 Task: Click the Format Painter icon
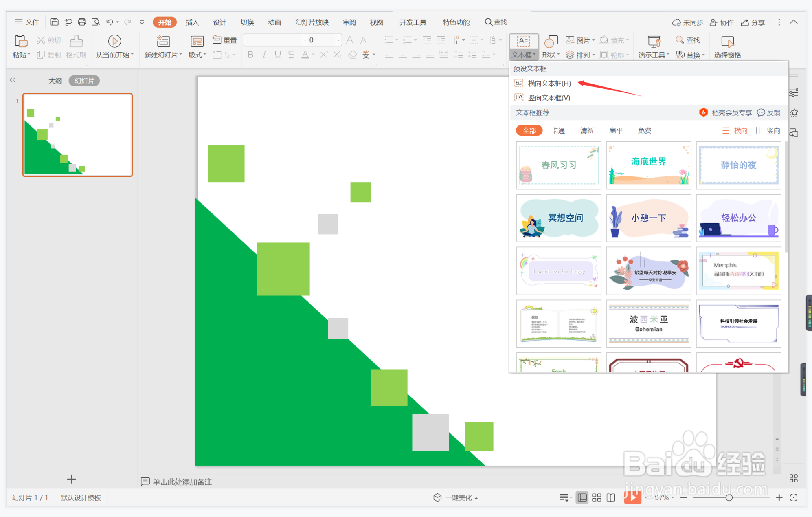point(76,41)
